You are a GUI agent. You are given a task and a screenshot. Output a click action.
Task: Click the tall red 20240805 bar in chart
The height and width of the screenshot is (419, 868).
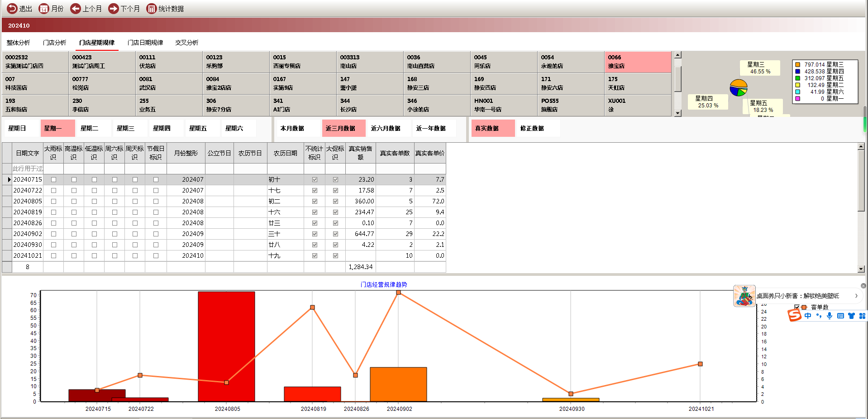[226, 347]
